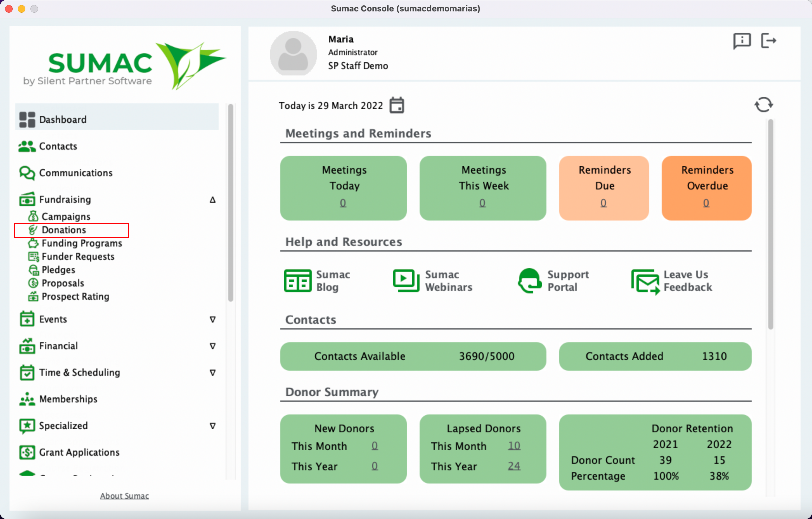Screen dimensions: 812x519
Task: Click the Specialized star icon
Action: (x=27, y=426)
